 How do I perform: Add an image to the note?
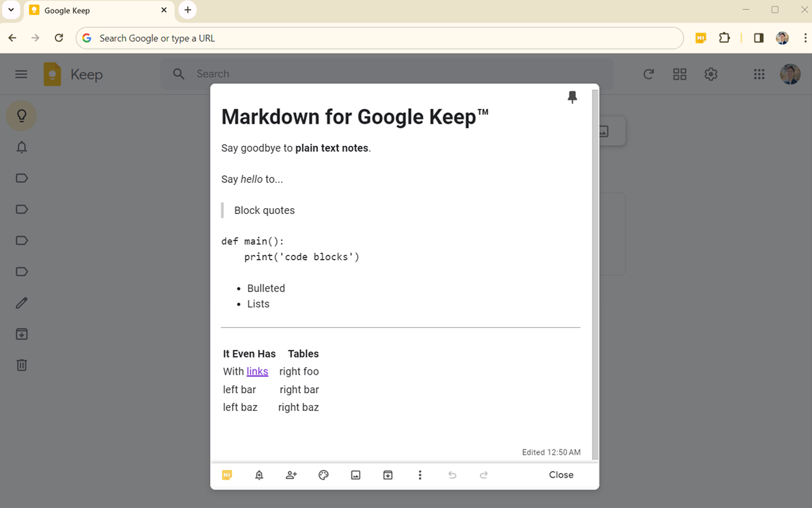(x=356, y=475)
